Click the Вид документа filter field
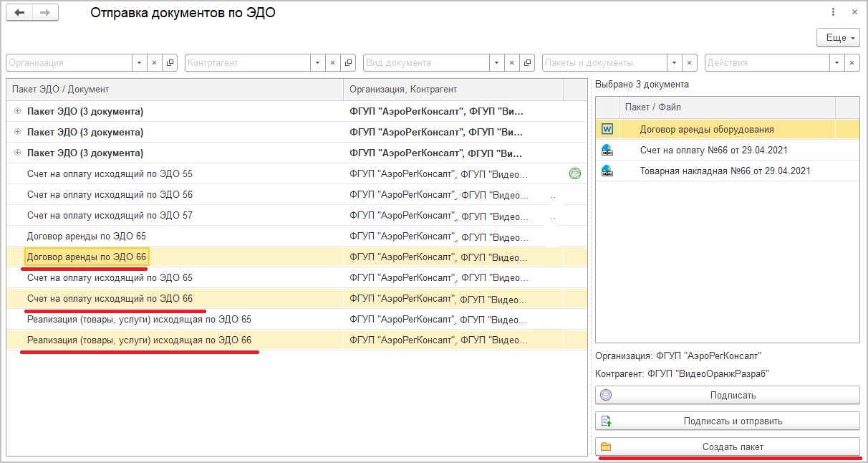 (x=426, y=62)
